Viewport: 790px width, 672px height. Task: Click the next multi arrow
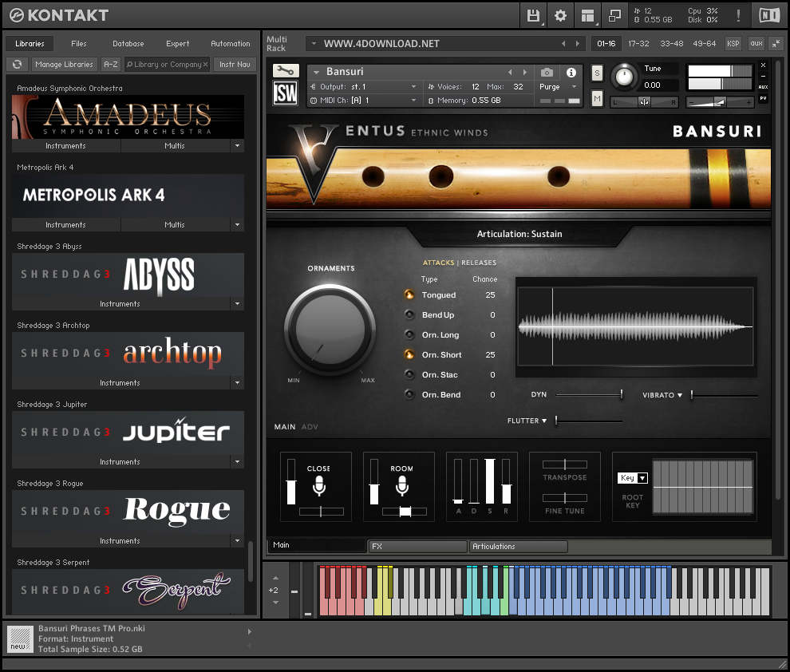[x=578, y=44]
